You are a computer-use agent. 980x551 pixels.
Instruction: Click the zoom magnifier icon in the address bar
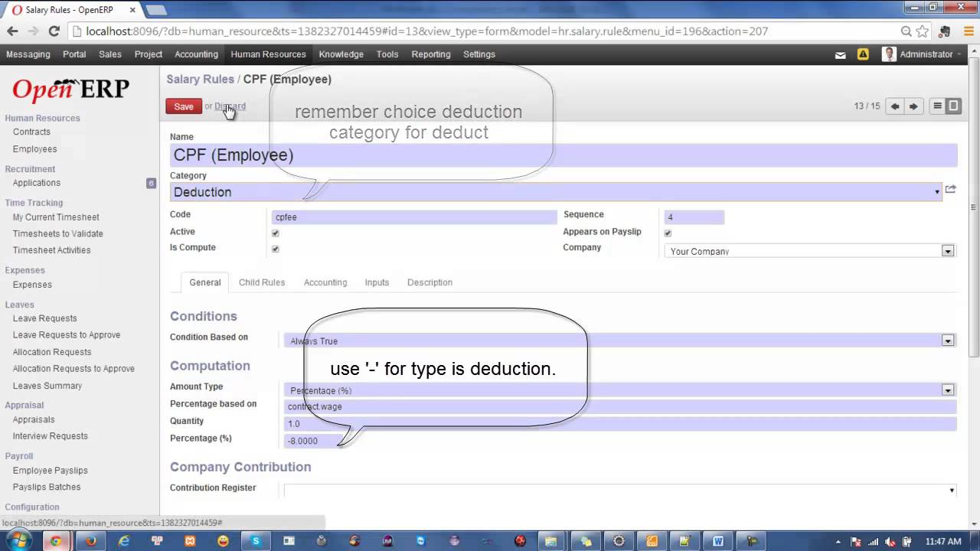pyautogui.click(x=906, y=31)
